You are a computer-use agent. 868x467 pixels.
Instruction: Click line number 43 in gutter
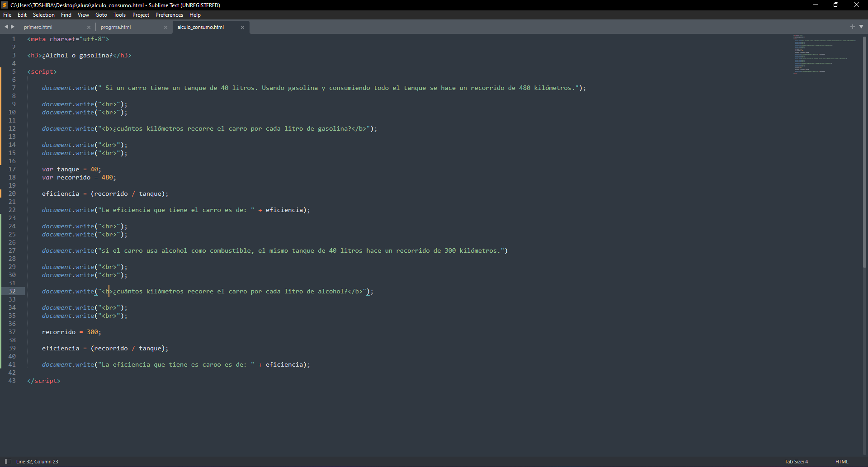tap(12, 381)
